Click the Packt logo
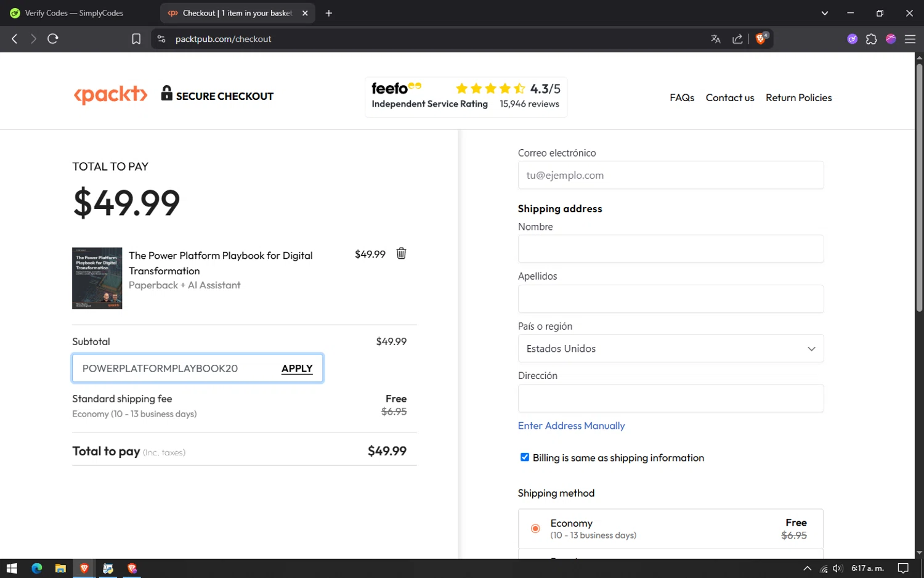Screen dimensions: 924x578 click(x=111, y=95)
